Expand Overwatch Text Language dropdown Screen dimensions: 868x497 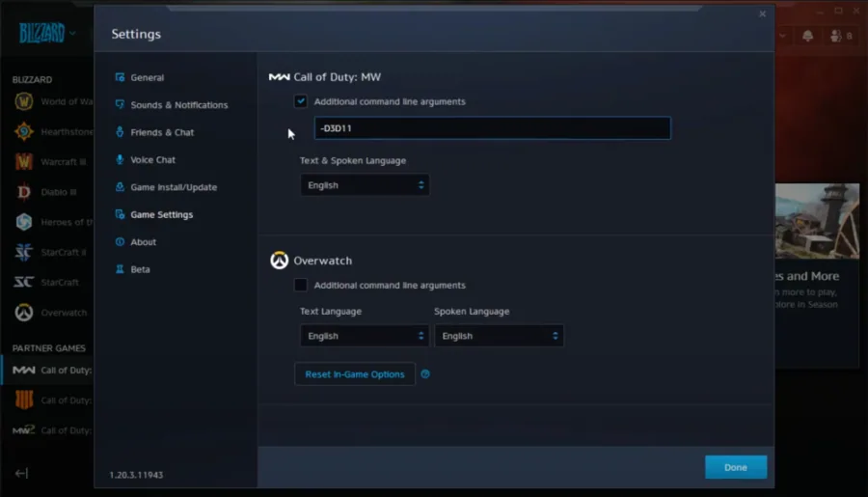tap(365, 336)
